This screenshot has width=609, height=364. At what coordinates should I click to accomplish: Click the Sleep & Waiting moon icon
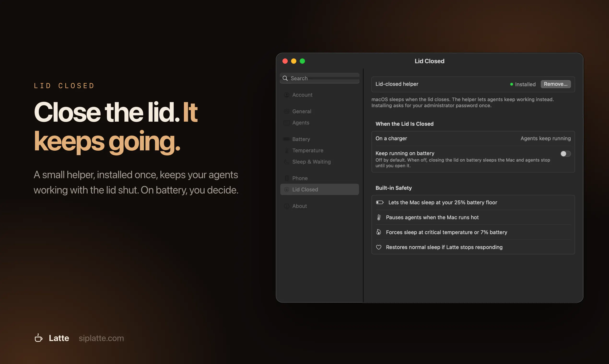tap(287, 162)
